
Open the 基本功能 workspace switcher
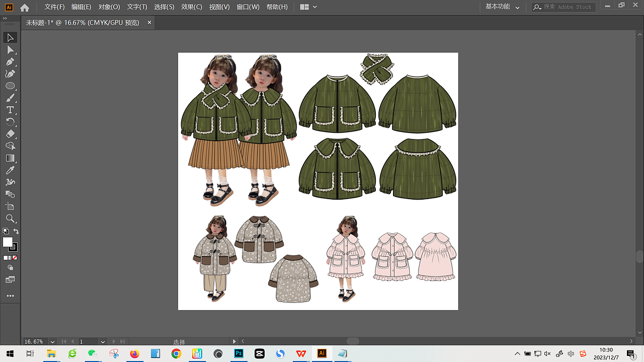pyautogui.click(x=501, y=7)
